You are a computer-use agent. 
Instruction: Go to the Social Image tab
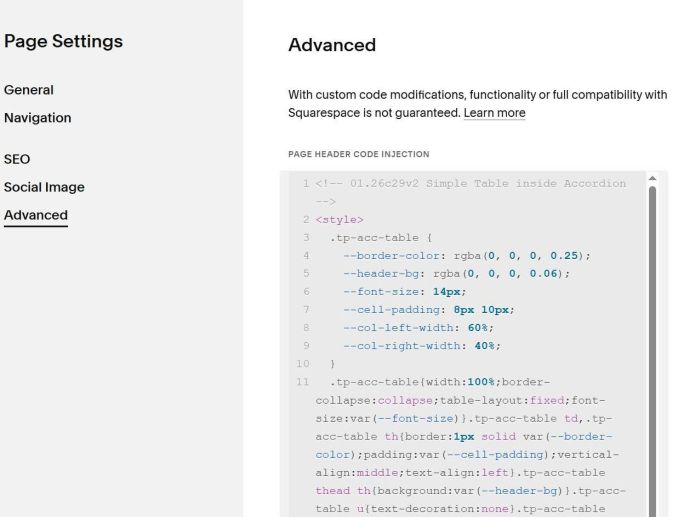(44, 187)
